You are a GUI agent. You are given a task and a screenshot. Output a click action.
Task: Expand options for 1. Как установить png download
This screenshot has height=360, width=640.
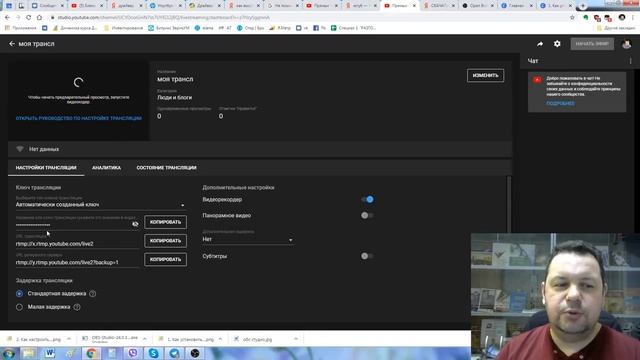pyautogui.click(x=220, y=339)
